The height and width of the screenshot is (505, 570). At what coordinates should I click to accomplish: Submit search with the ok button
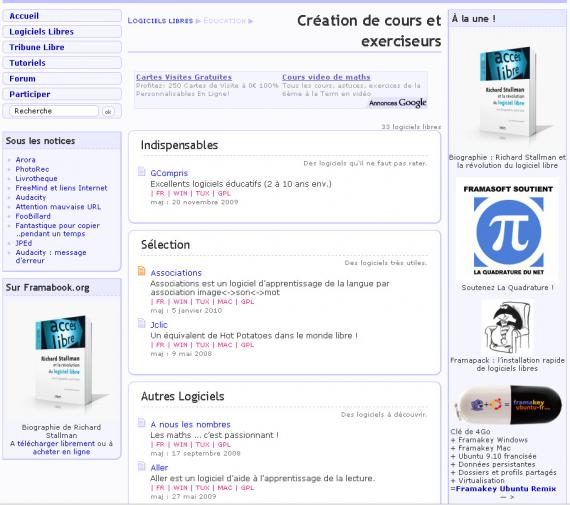tap(108, 112)
